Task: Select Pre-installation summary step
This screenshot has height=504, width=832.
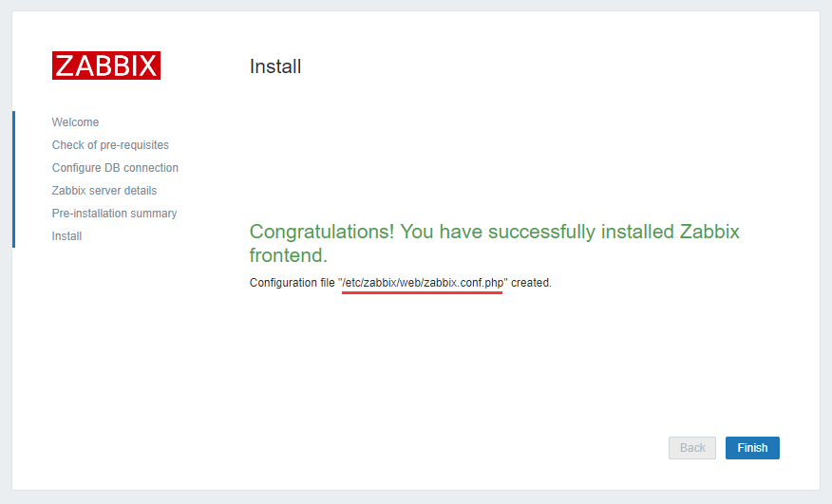Action: point(115,214)
